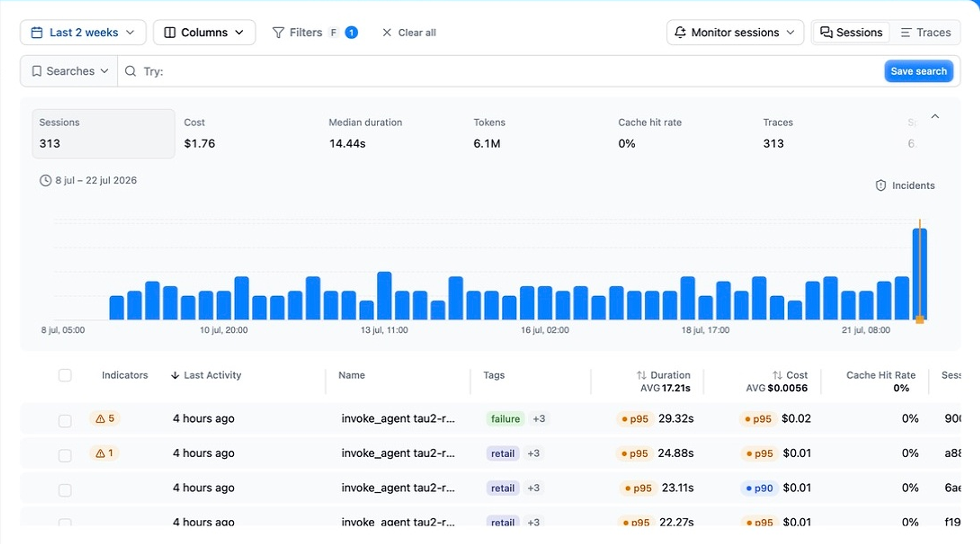Click the Save search button
Screen dimensions: 980x544
pos(918,71)
